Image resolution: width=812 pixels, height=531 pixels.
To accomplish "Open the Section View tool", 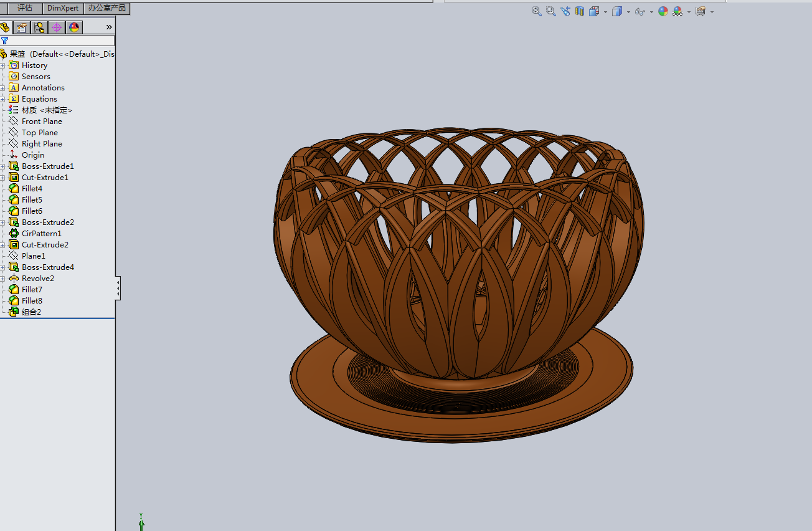I will click(579, 11).
